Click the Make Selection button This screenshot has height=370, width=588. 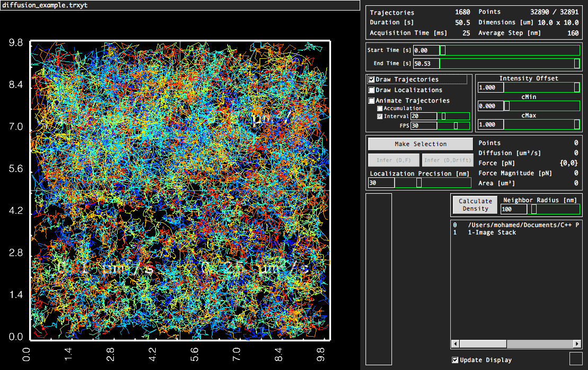click(420, 144)
